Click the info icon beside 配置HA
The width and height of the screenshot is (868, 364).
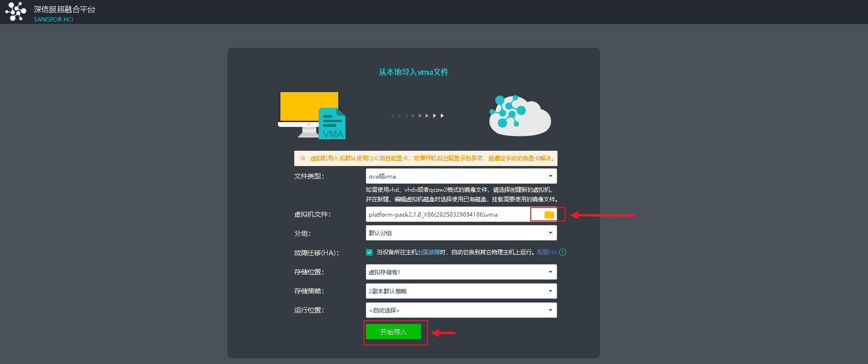(x=562, y=252)
